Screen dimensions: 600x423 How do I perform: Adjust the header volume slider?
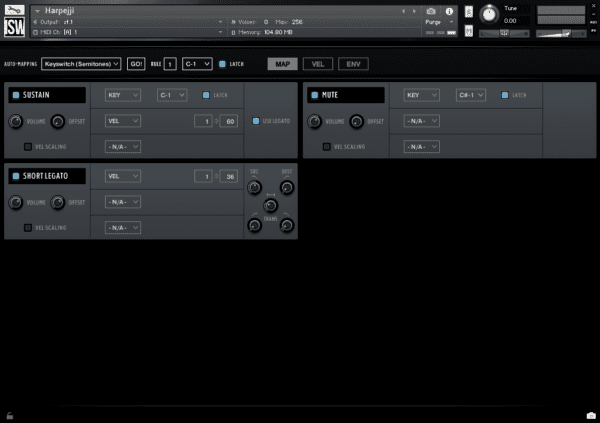click(x=561, y=34)
